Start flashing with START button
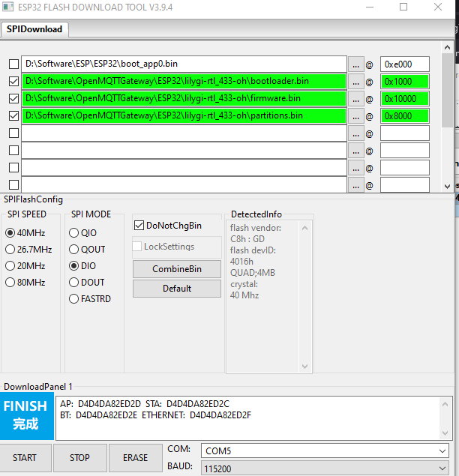This screenshot has width=459, height=476. pyautogui.click(x=25, y=458)
